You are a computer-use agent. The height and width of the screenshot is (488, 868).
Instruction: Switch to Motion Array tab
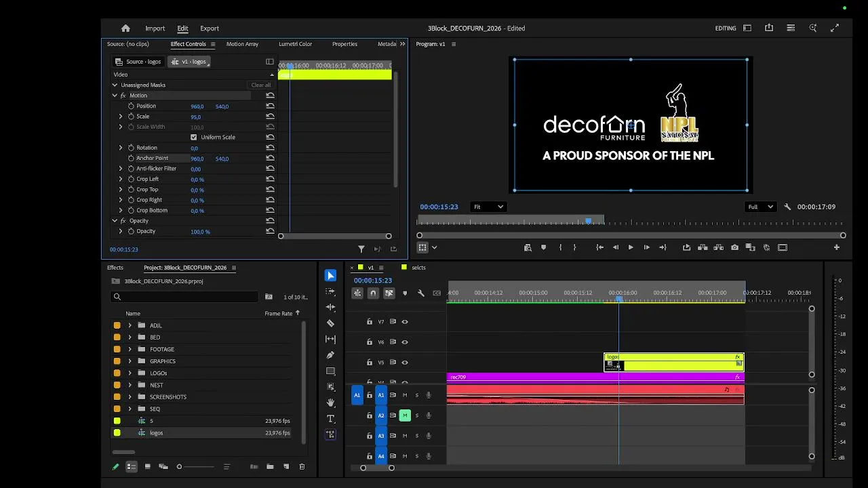[242, 44]
